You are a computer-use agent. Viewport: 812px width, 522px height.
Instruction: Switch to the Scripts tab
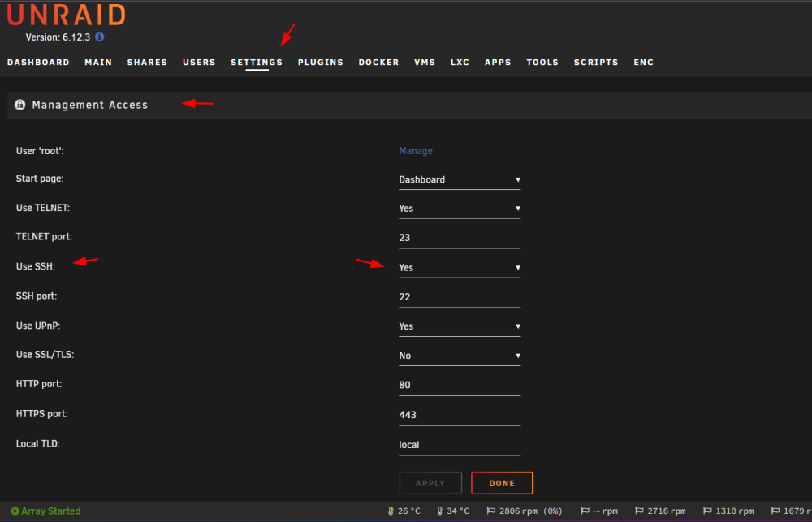pos(596,63)
